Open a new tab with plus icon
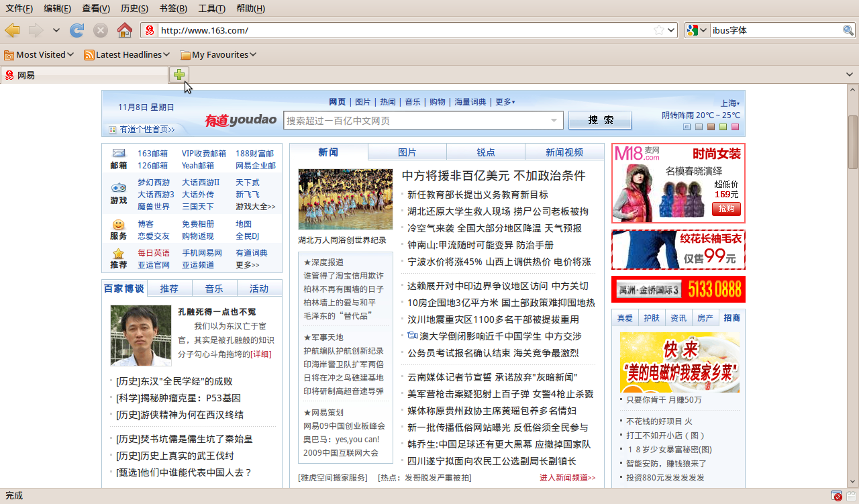The image size is (859, 504). pos(179,74)
